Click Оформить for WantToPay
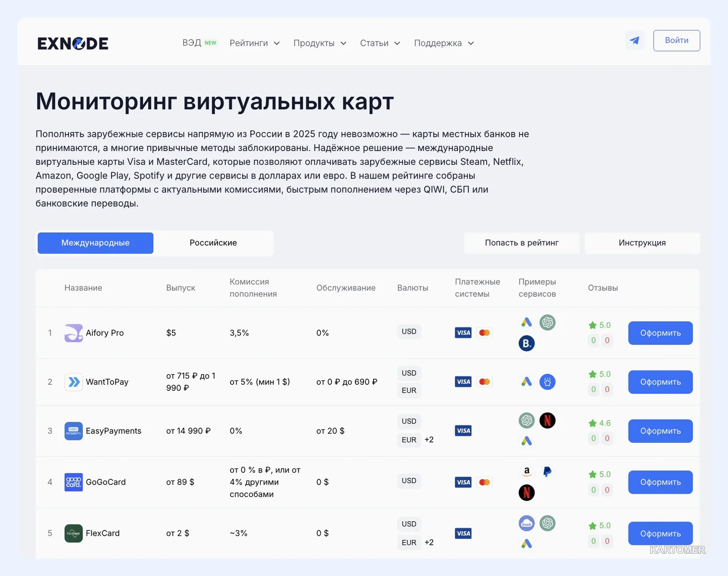The image size is (728, 576). point(660,382)
